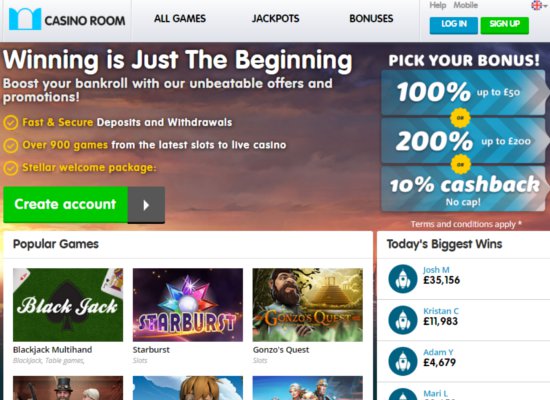Open the UK flag language selector

[x=539, y=5]
